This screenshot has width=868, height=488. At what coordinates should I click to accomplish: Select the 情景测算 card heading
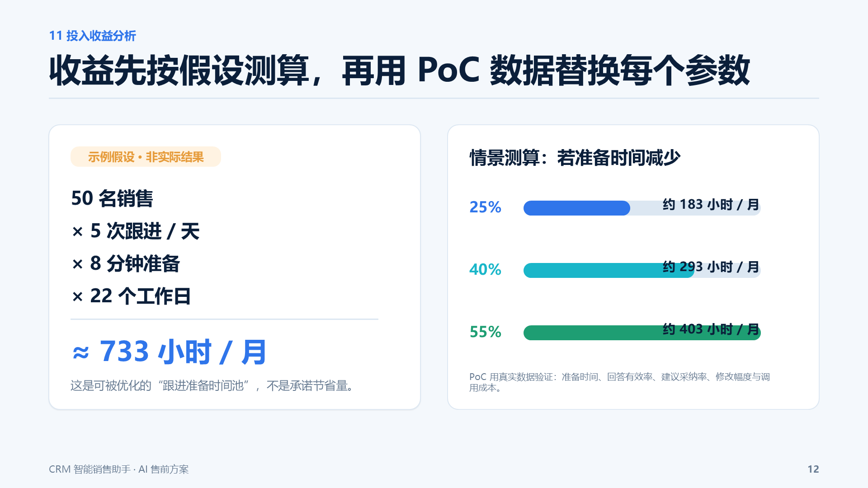pyautogui.click(x=575, y=158)
